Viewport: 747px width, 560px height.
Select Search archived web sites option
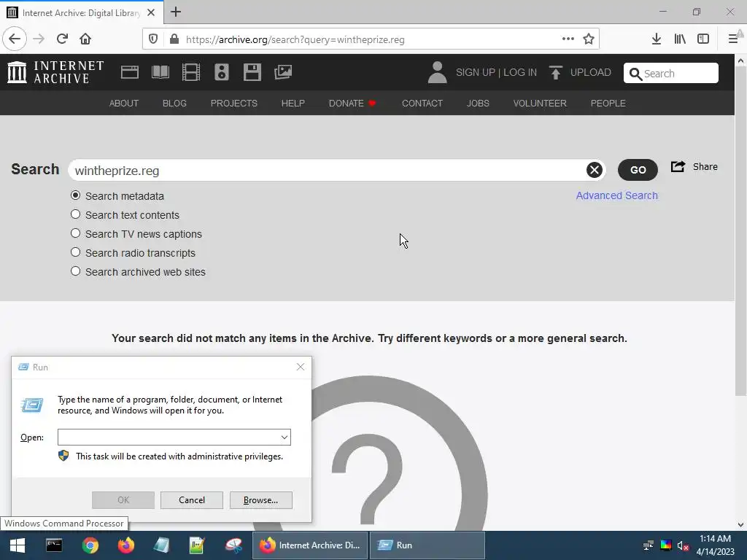click(75, 271)
